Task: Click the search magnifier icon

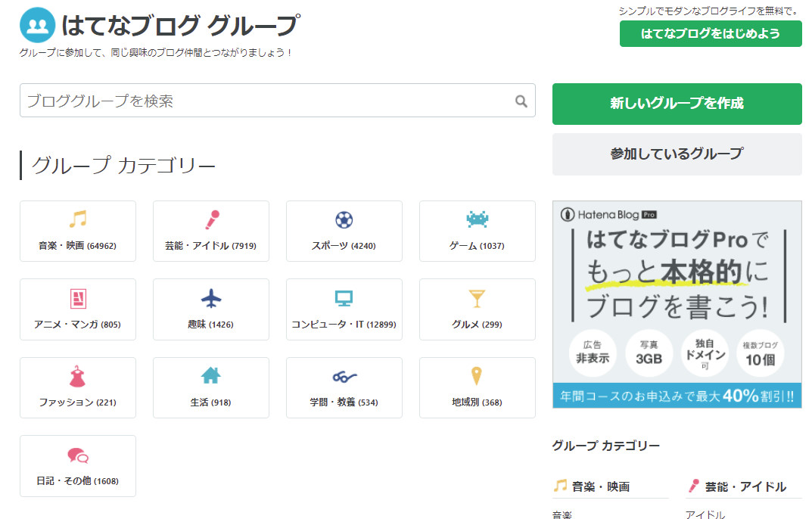Action: coord(520,100)
